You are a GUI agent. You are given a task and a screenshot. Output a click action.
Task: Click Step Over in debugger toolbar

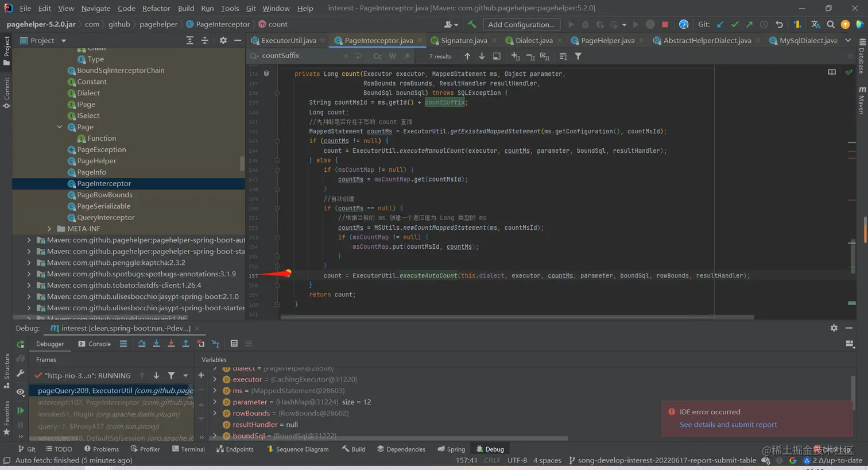142,344
